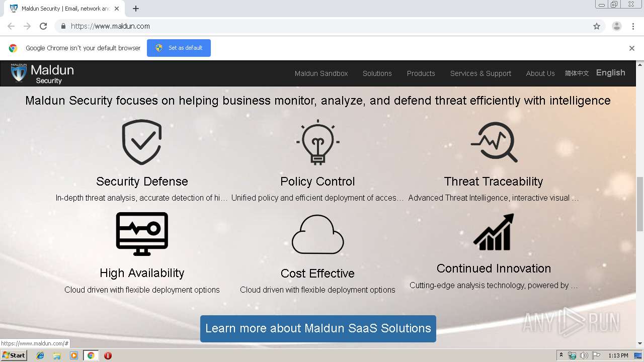Reload the page with the refresh icon
This screenshot has height=362, width=644.
click(43, 26)
